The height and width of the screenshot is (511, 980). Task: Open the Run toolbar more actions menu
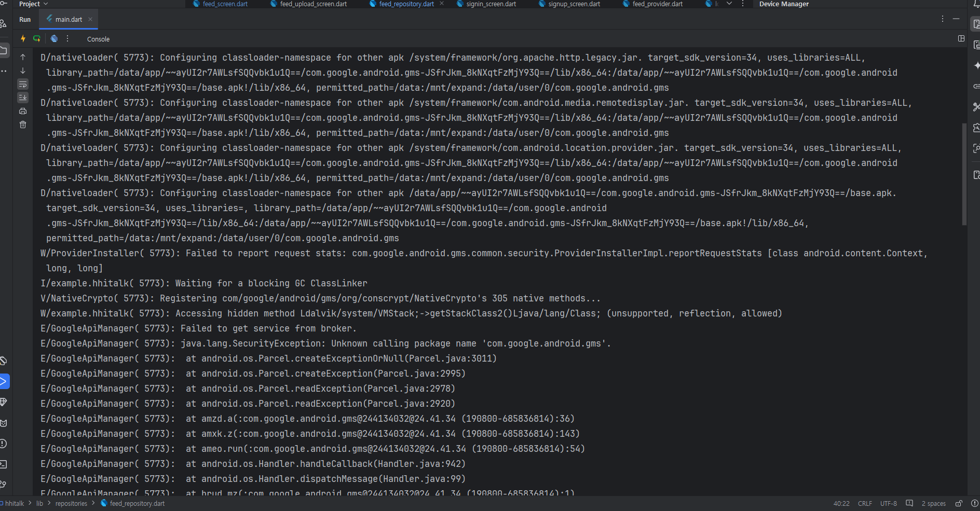[67, 38]
